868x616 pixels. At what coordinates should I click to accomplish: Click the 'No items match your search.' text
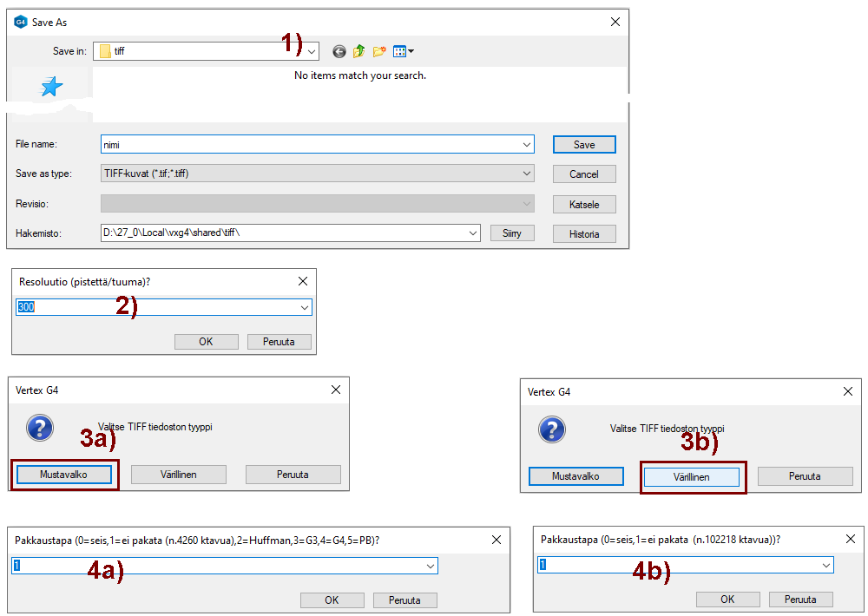pyautogui.click(x=360, y=75)
